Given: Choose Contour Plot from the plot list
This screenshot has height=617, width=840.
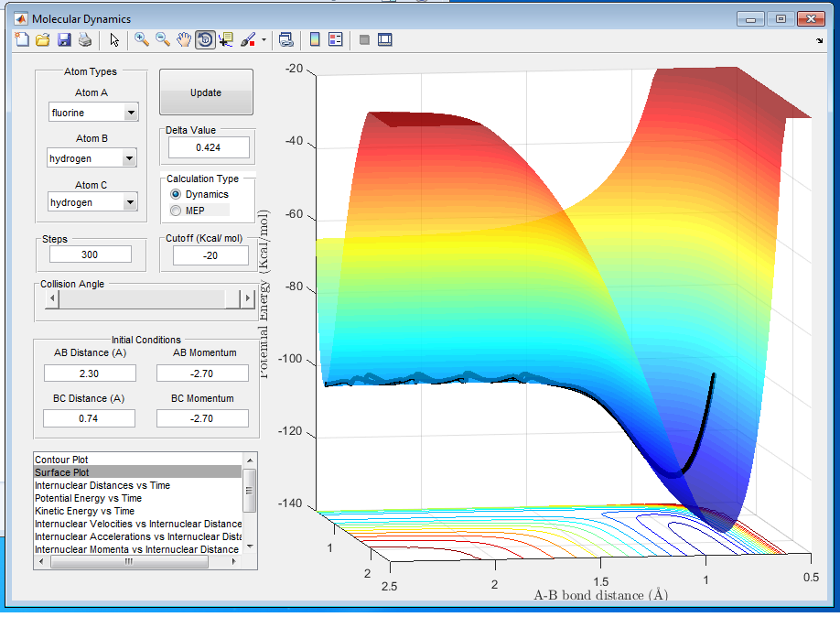Looking at the screenshot, I should pyautogui.click(x=137, y=460).
